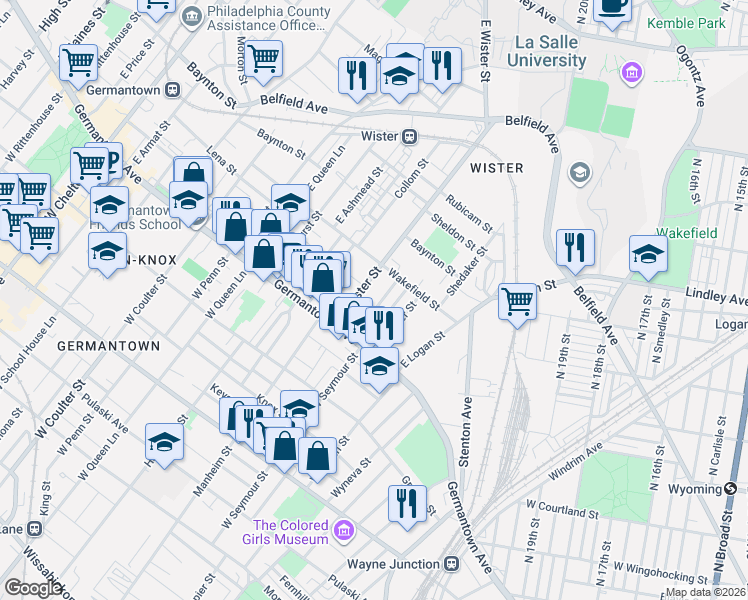Click the W Wingohocking St label

click(661, 572)
